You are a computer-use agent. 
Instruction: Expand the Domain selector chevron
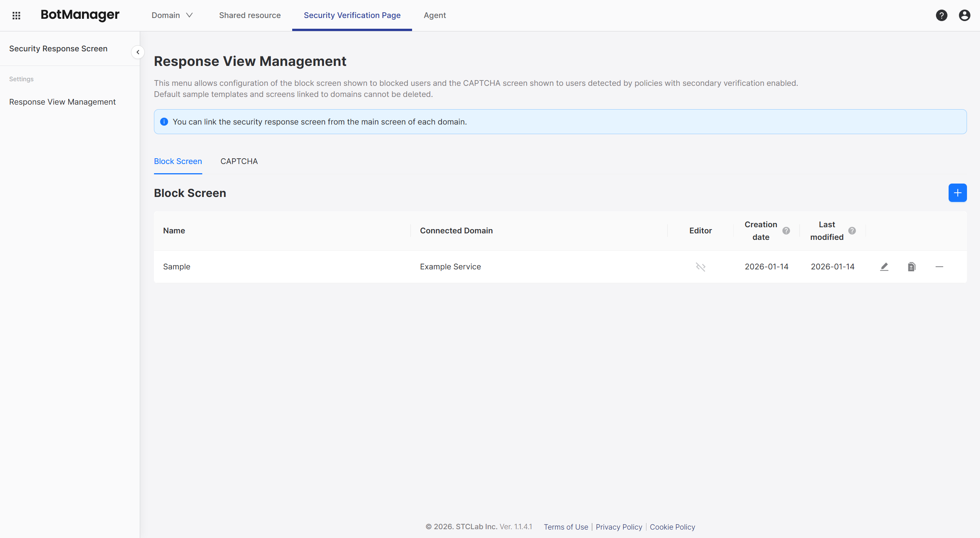pyautogui.click(x=189, y=15)
